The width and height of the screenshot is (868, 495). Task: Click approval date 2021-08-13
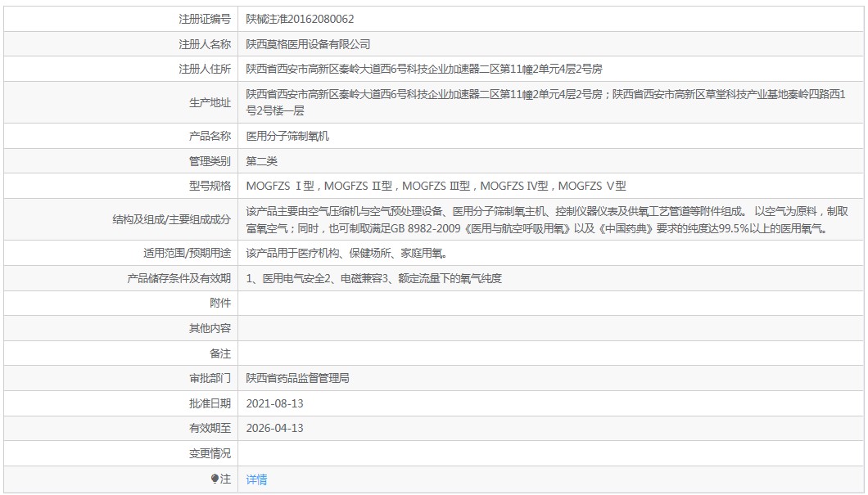tap(274, 403)
